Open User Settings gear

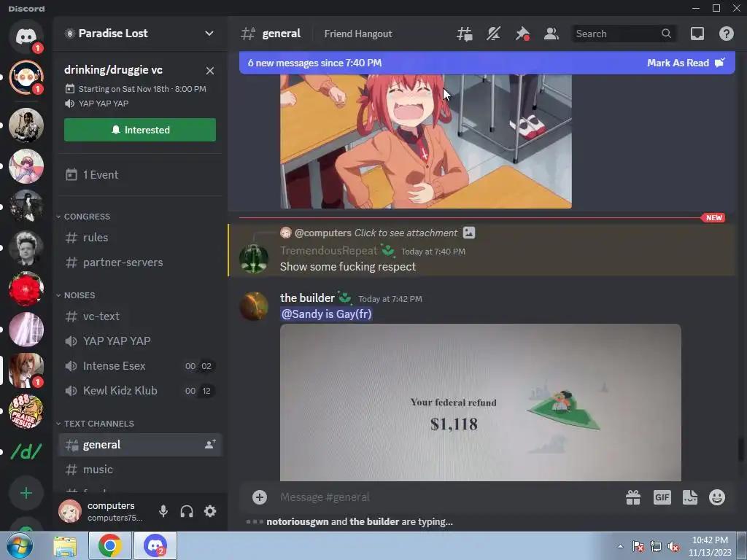[210, 511]
